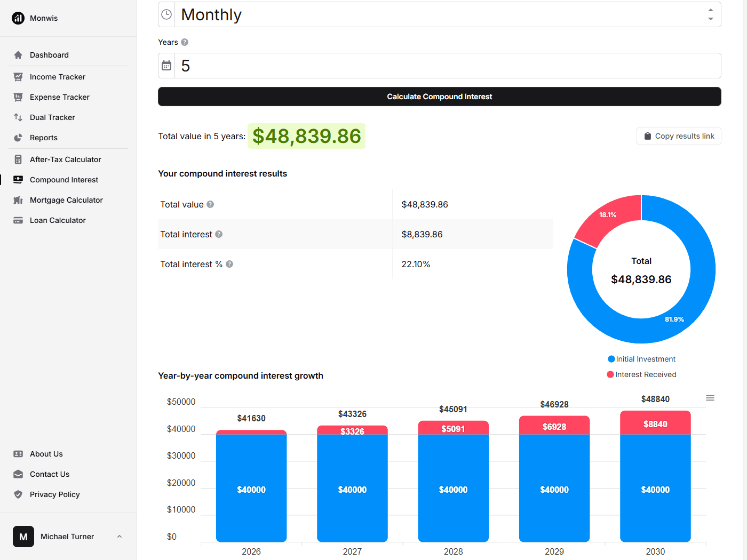Image resolution: width=747 pixels, height=560 pixels.
Task: Open Dashboard from the sidebar
Action: pos(68,55)
